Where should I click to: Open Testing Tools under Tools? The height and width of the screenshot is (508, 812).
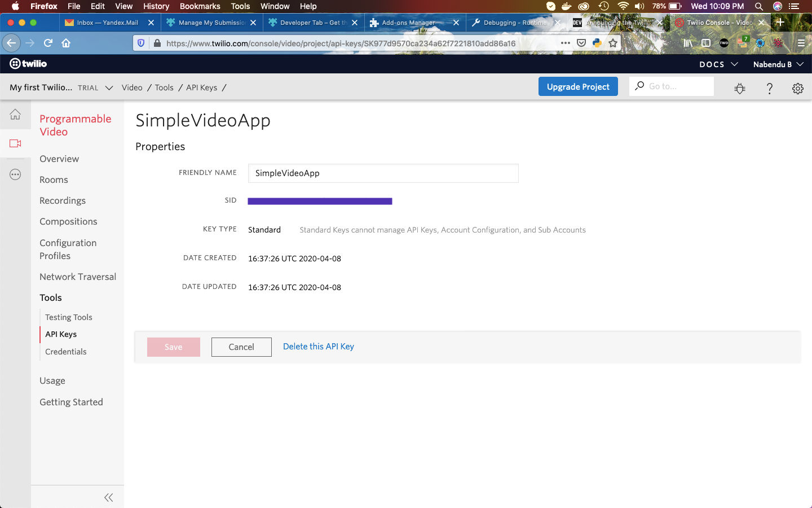[69, 317]
